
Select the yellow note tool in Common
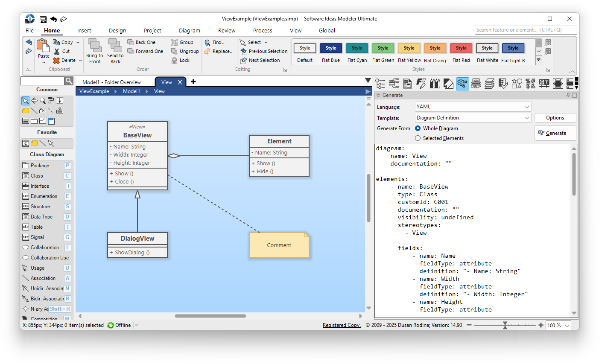[26, 111]
